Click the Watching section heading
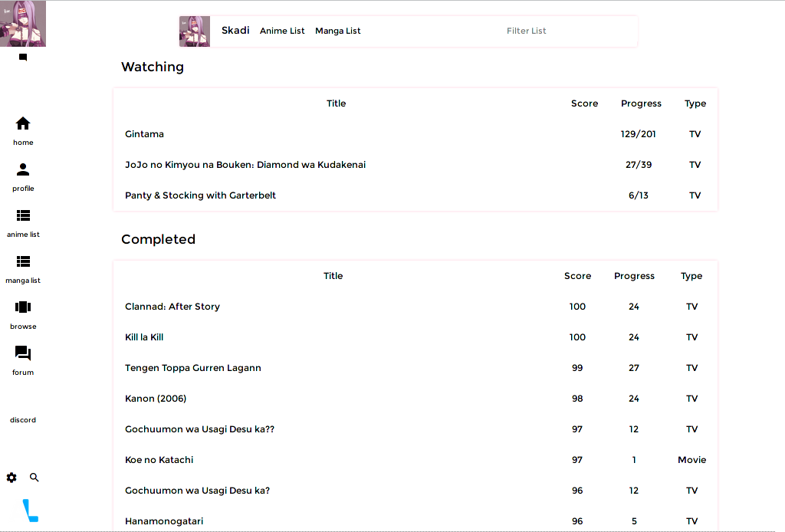 (x=153, y=67)
